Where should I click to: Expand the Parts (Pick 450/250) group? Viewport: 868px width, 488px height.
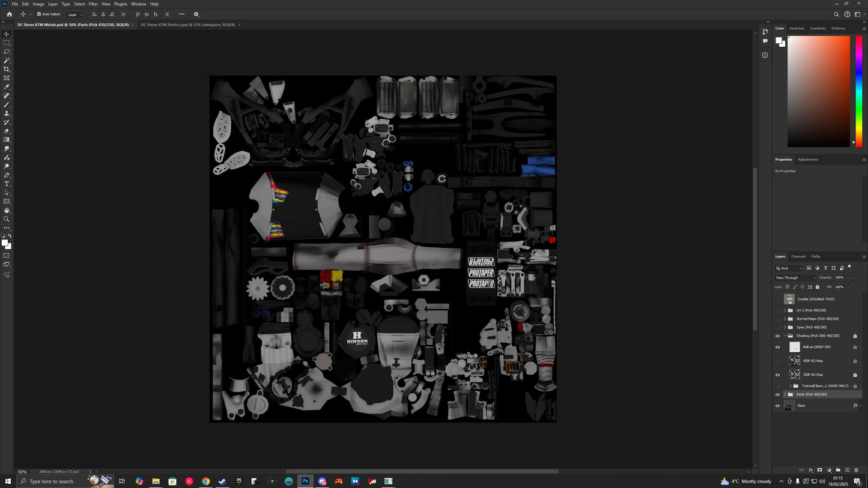tap(785, 394)
